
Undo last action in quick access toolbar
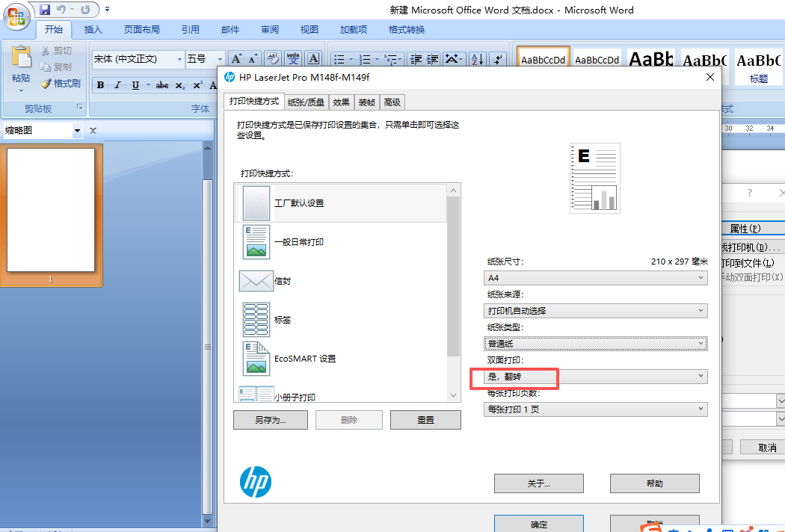(61, 10)
